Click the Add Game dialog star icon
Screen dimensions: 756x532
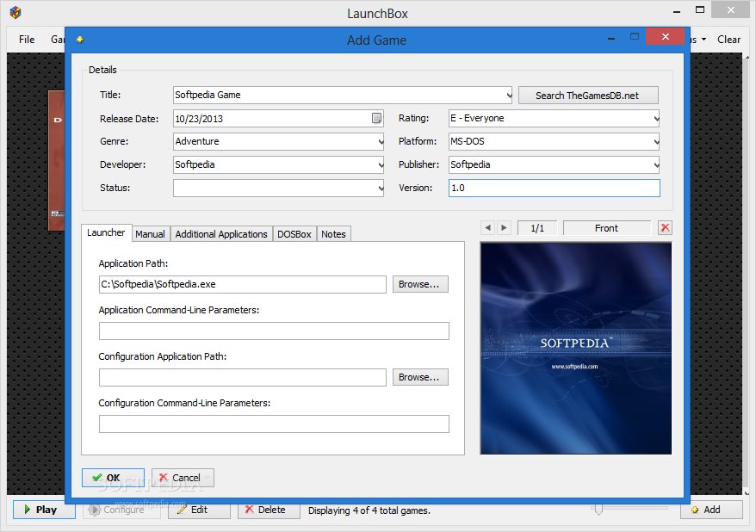click(79, 40)
